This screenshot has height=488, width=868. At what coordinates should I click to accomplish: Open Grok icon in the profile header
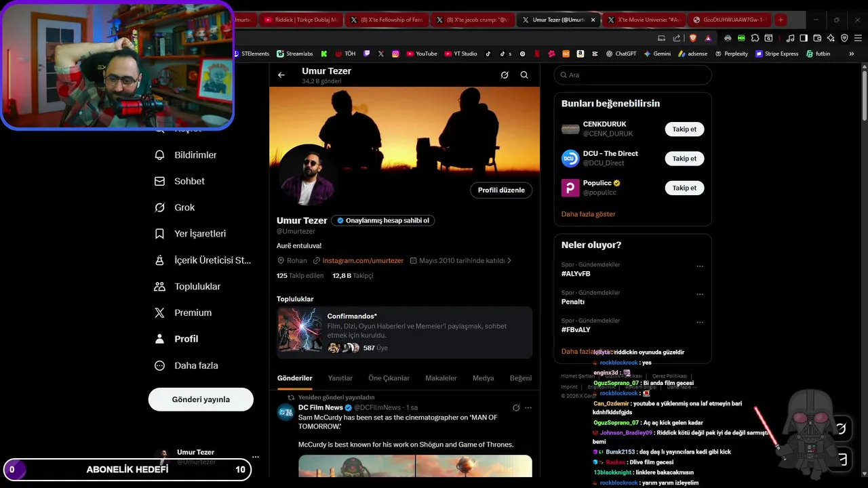(505, 75)
